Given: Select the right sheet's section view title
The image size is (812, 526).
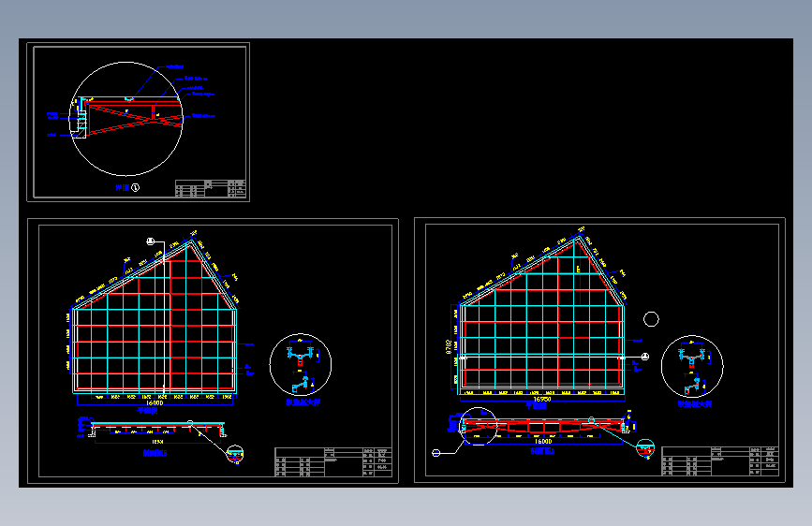Looking at the screenshot, I should pyautogui.click(x=542, y=451).
